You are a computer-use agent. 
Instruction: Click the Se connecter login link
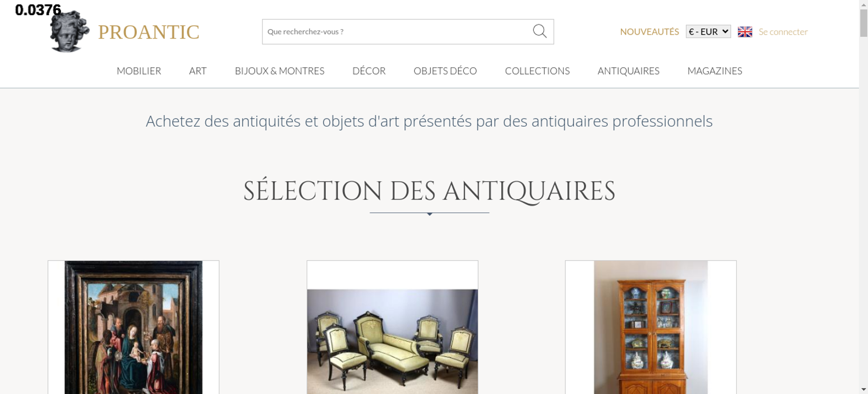point(783,32)
